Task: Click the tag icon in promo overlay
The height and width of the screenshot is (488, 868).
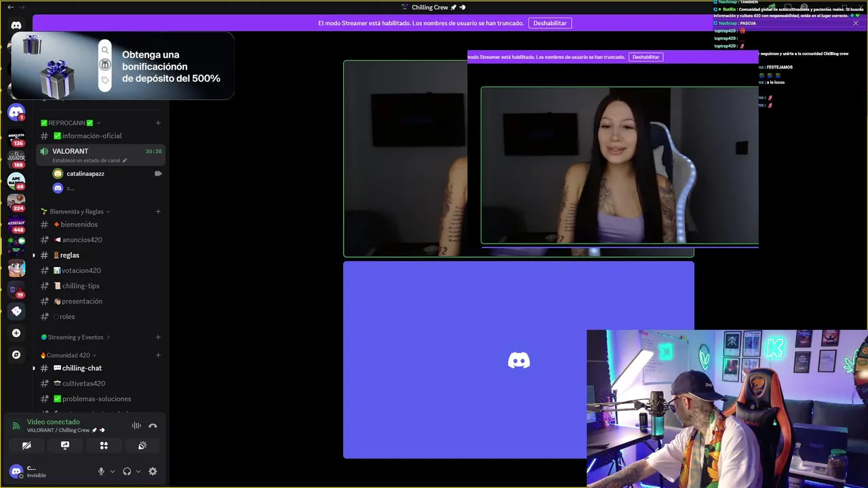Action: 105,80
